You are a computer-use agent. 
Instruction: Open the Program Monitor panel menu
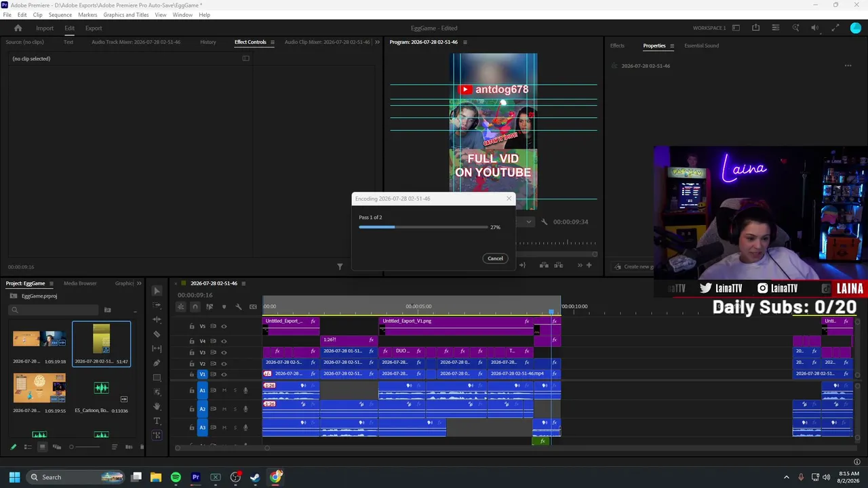[465, 42]
